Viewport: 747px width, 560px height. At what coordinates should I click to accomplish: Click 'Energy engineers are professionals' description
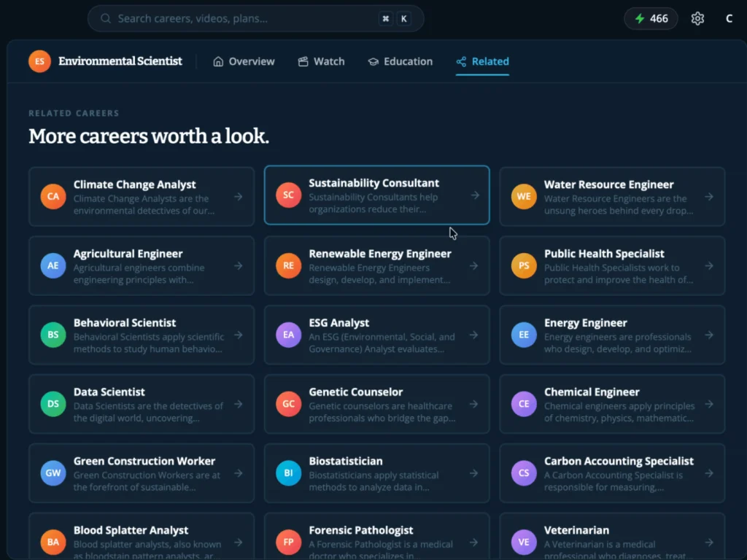coord(617,343)
